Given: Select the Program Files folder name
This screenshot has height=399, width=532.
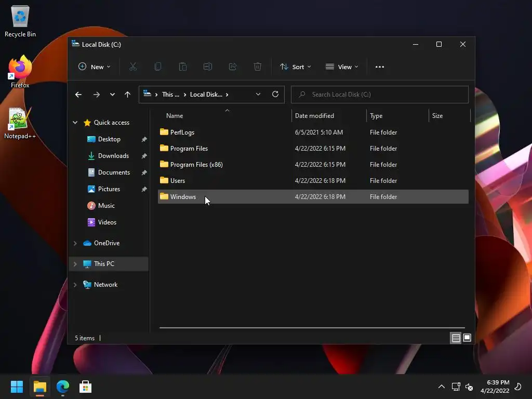Looking at the screenshot, I should [189, 149].
